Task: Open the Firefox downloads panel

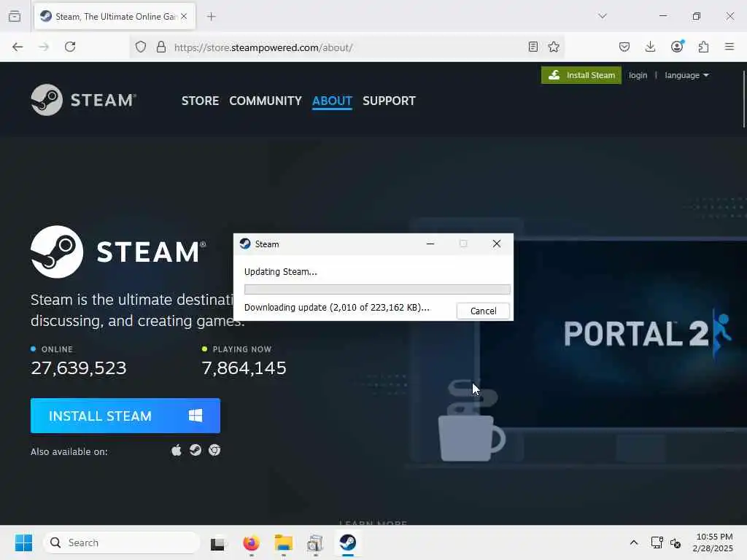Action: [650, 47]
